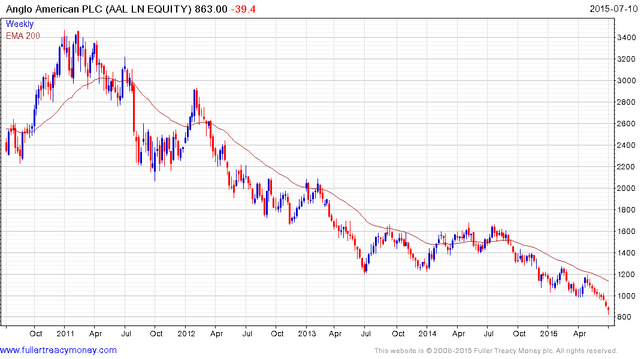Click the end of the EMA 200 line
Viewport: 644px width, 359px height.
(608, 281)
